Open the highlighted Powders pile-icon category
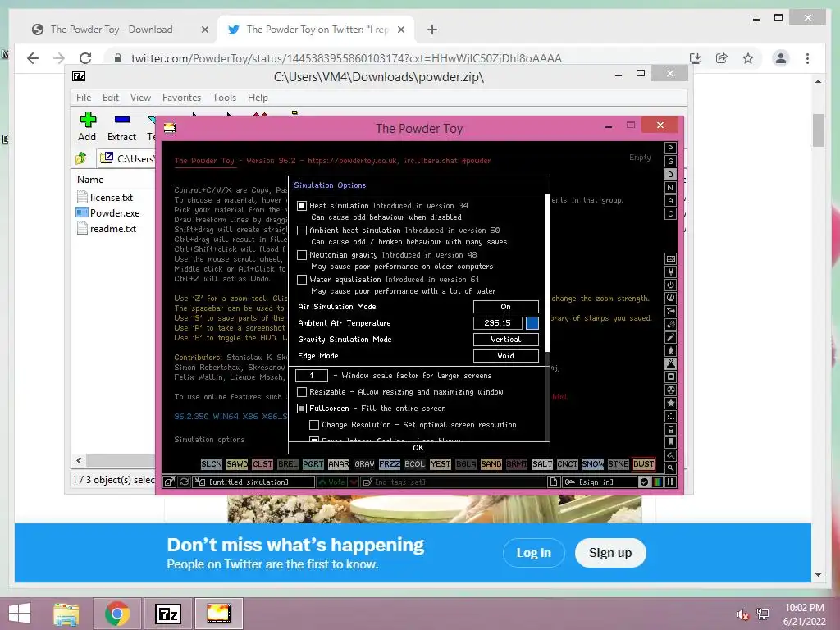Screen dimensions: 840x630 [x=670, y=363]
